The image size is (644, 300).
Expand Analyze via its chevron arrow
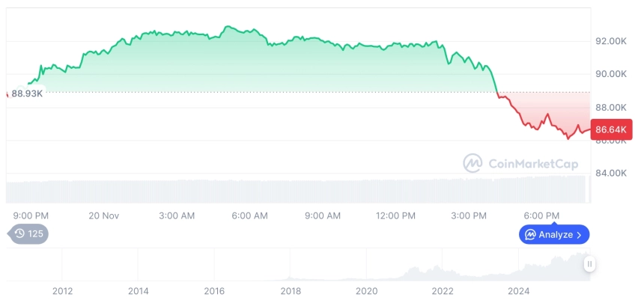click(580, 235)
